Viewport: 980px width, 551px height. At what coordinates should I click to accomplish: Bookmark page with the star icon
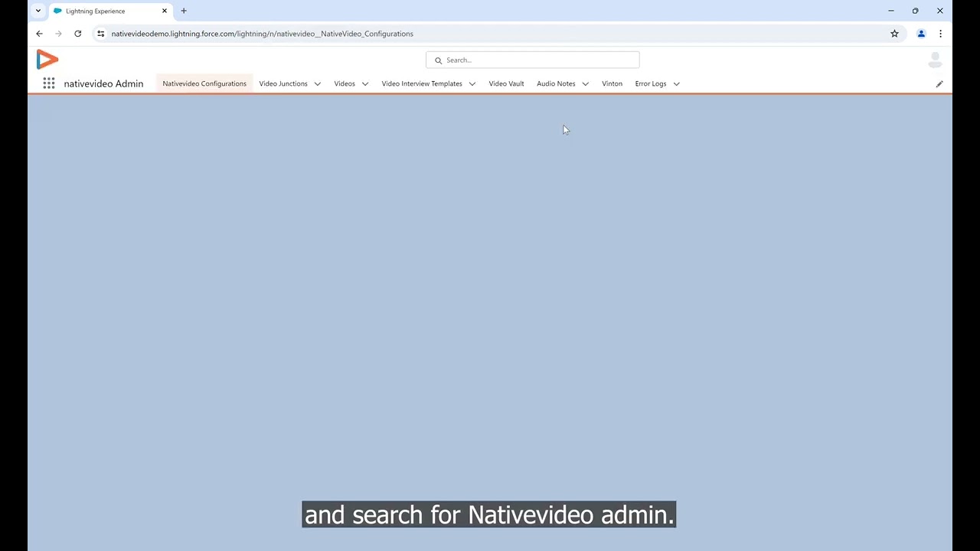(894, 34)
